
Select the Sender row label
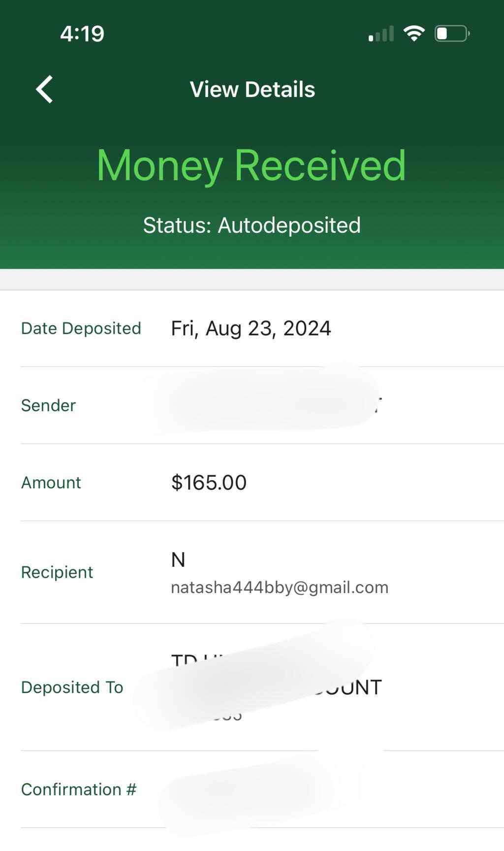pos(48,405)
